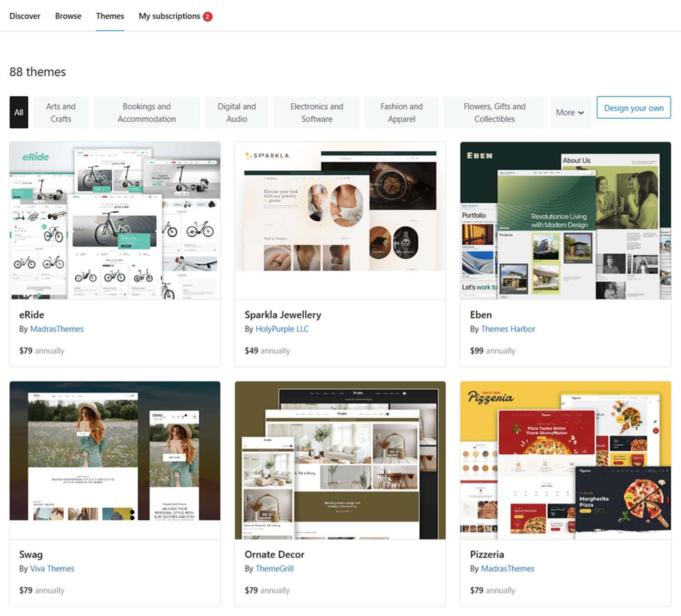681x616 pixels.
Task: Filter by Arts and Crafts category
Action: pyautogui.click(x=60, y=112)
